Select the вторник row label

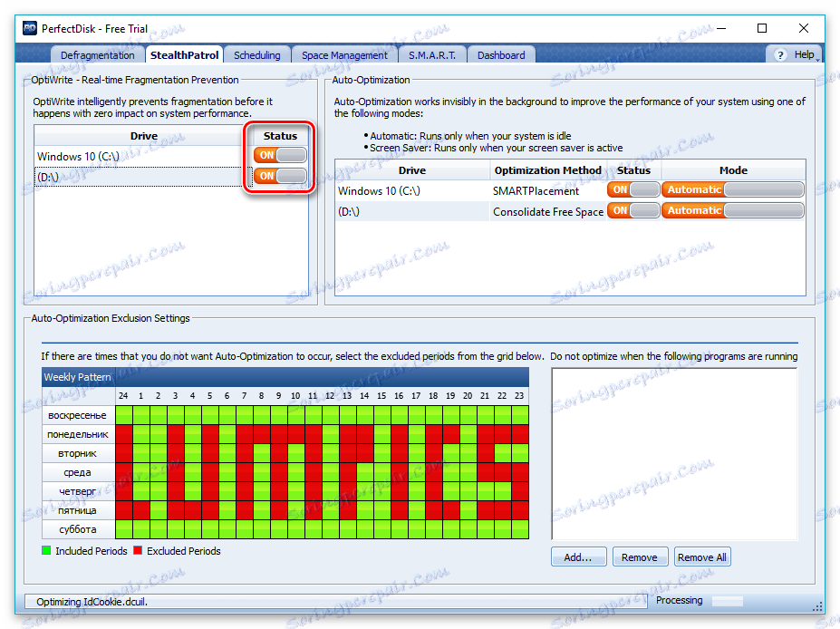tap(78, 453)
